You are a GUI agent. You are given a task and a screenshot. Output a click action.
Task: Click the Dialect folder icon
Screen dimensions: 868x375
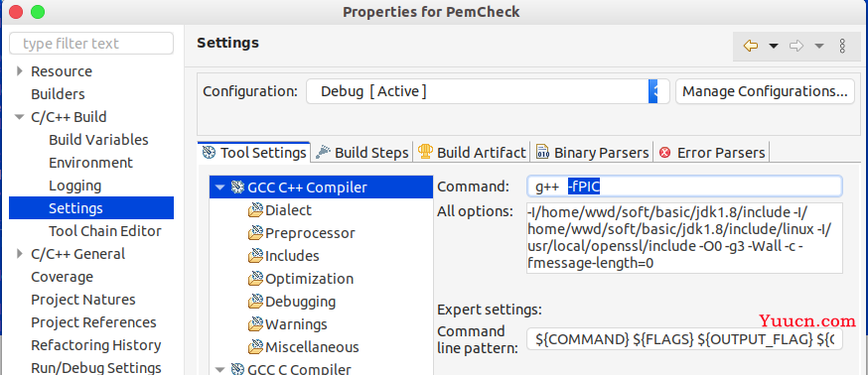tap(255, 210)
